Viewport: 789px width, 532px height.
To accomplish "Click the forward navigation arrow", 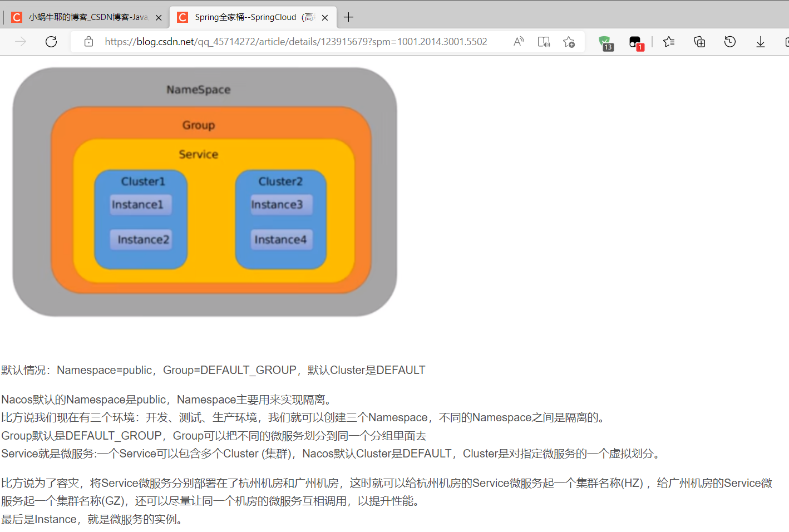I will tap(20, 41).
